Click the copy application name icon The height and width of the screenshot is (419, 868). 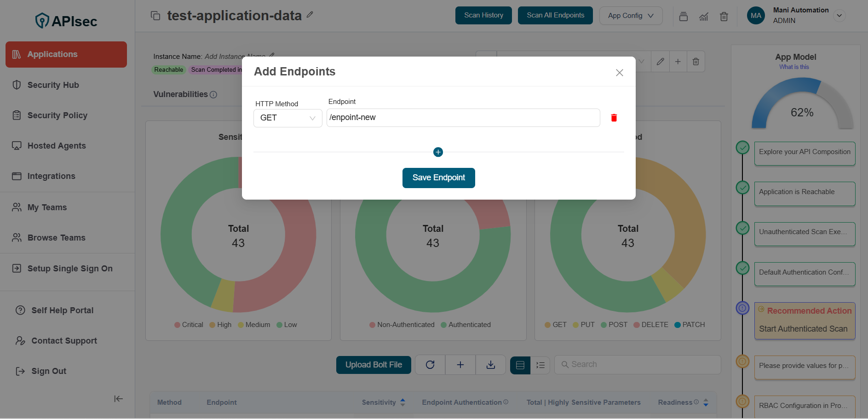pos(155,15)
